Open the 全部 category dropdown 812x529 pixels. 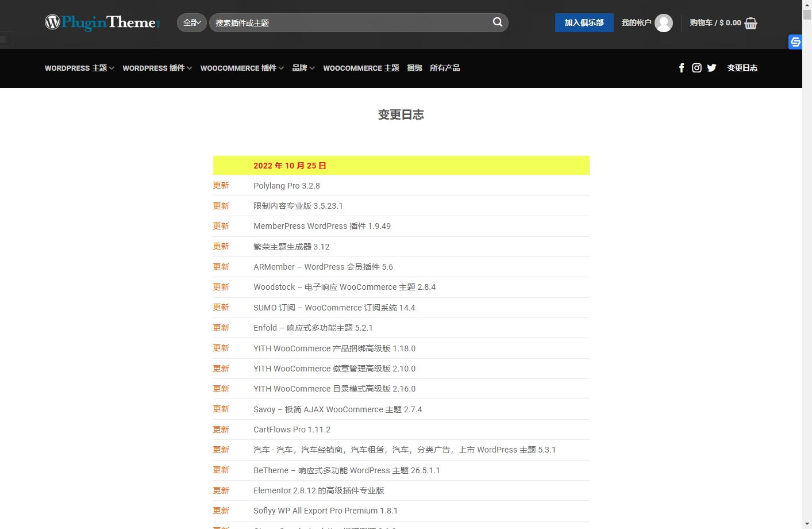(x=192, y=22)
